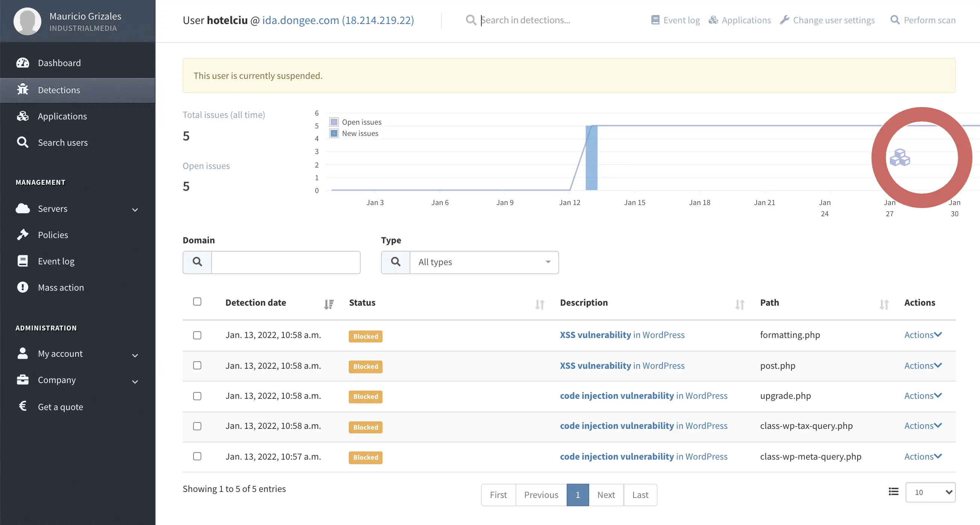Screen dimensions: 980x525
Task: Click the Policies gavel icon
Action: point(23,235)
